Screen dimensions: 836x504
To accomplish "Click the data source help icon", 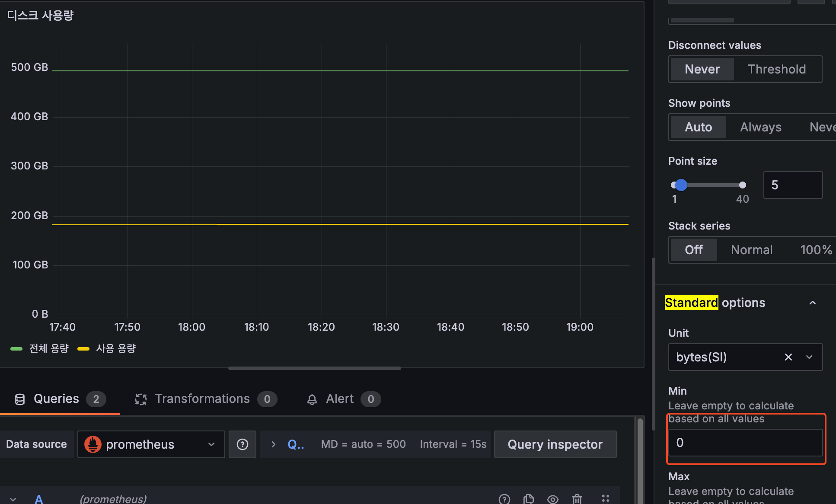I will 243,444.
